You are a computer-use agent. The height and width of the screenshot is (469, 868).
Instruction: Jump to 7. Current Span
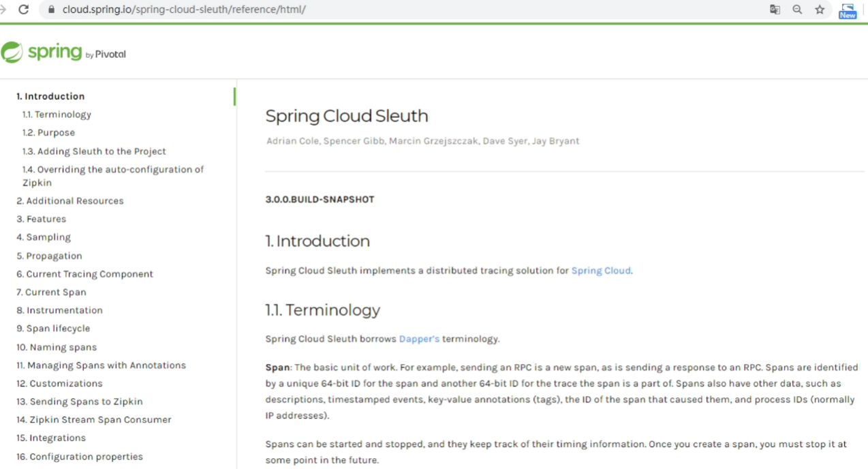51,292
